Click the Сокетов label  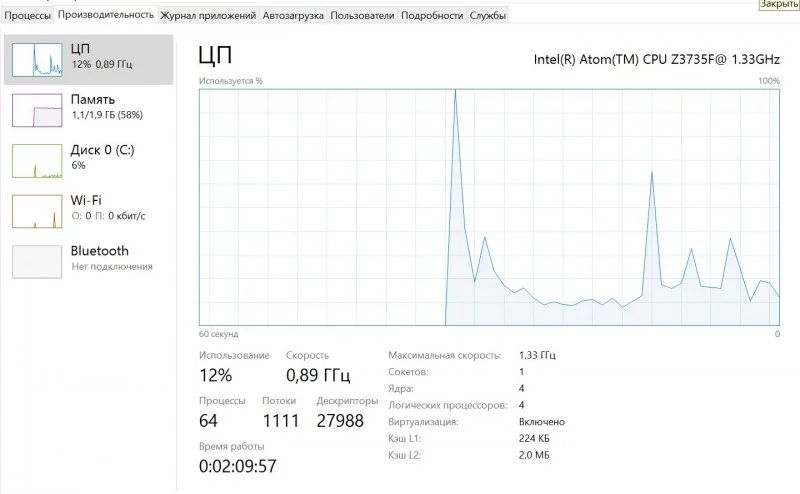408,372
